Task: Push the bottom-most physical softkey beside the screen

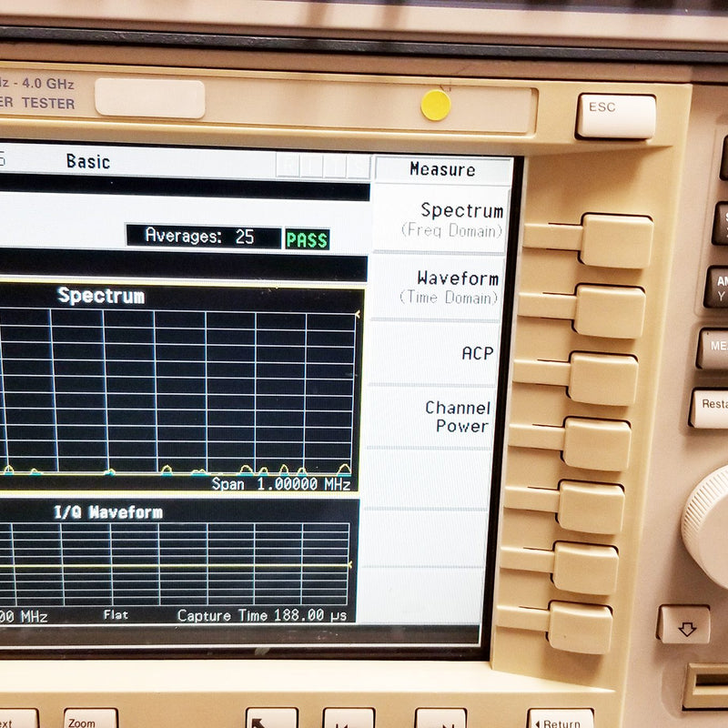Action: [x=580, y=627]
